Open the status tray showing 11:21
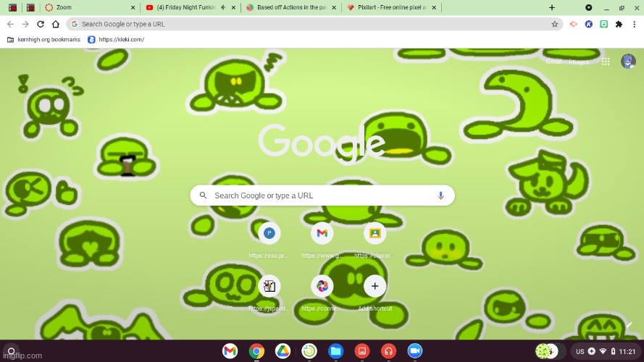The image size is (644, 362). [x=606, y=351]
